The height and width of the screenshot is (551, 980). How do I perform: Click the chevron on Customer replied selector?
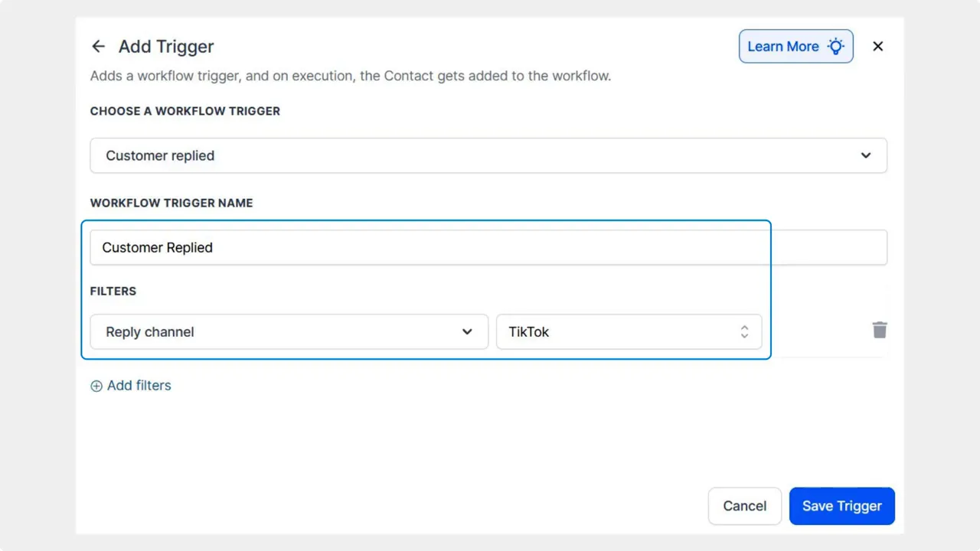coord(866,155)
